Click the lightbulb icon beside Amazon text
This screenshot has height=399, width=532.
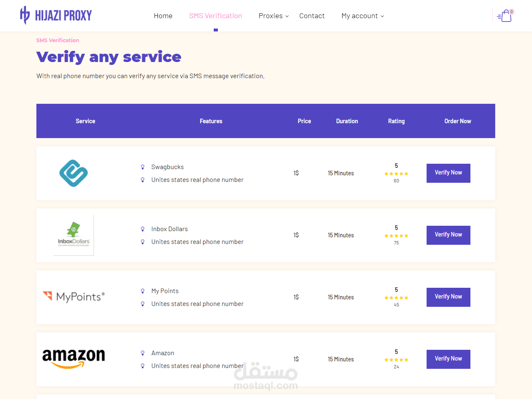coord(143,353)
